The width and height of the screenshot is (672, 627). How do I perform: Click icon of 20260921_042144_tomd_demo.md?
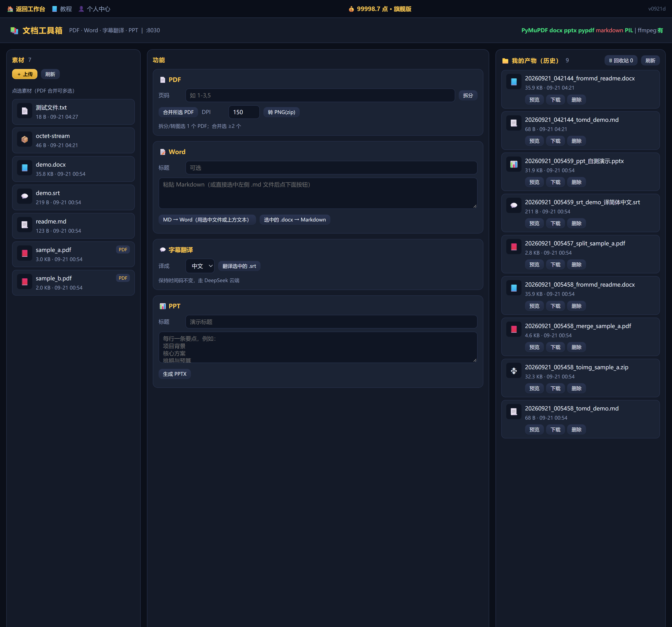point(513,123)
